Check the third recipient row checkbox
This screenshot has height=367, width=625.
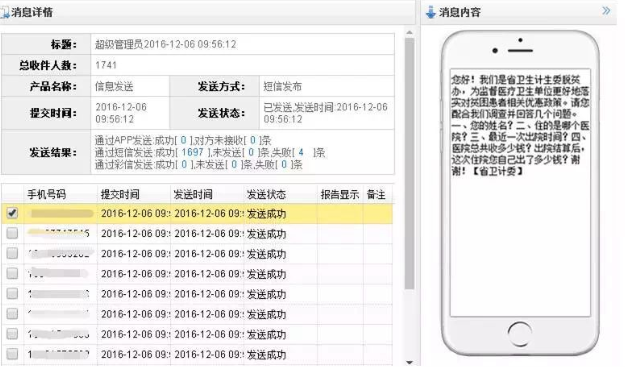pos(12,253)
